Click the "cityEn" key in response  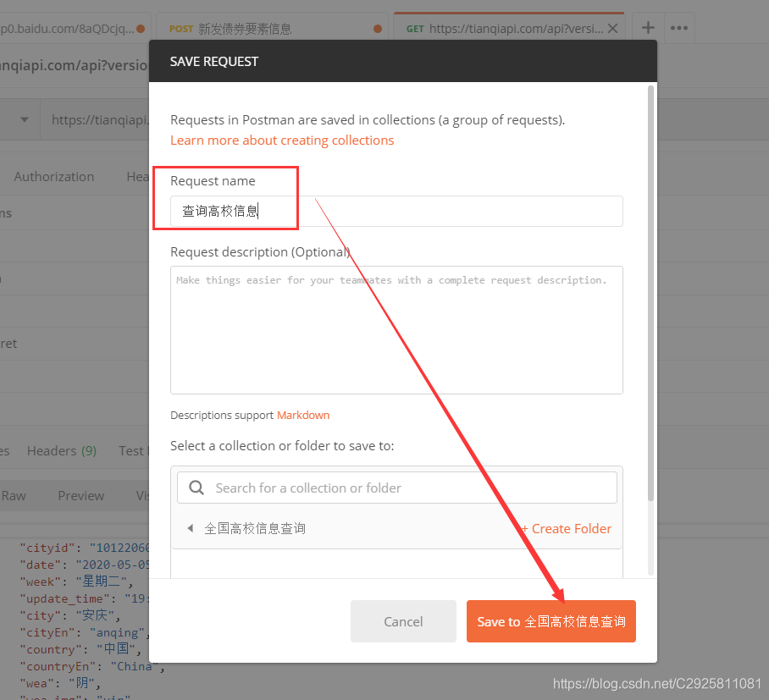tap(47, 632)
